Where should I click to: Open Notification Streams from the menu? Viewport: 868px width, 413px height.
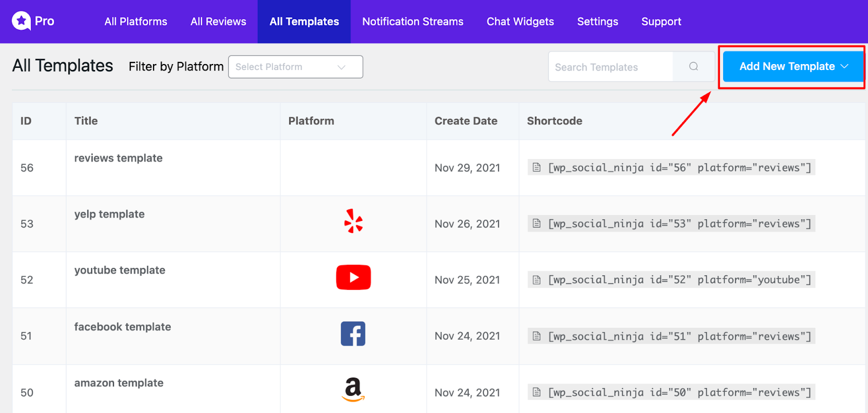(412, 22)
